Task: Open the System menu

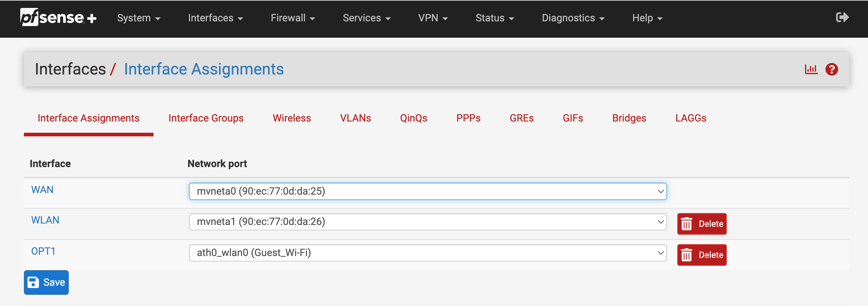Action: pos(139,18)
